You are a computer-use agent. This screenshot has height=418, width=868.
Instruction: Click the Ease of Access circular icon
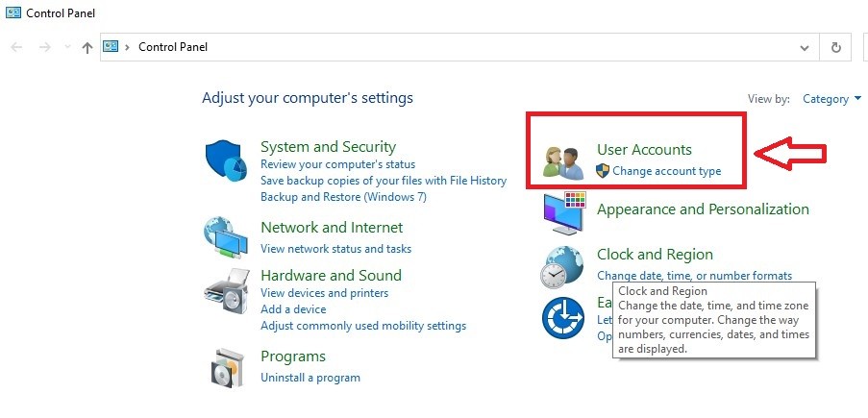(x=563, y=316)
